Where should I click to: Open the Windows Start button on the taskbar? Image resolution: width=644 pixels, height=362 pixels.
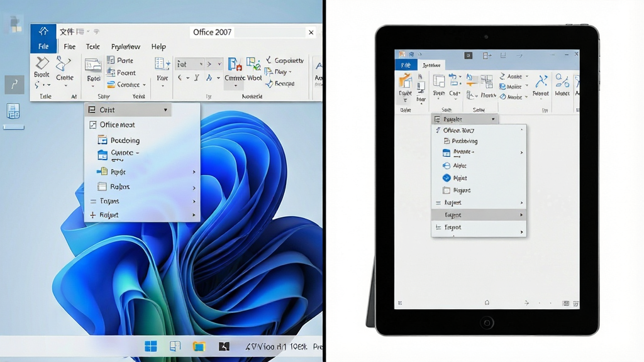(x=151, y=346)
